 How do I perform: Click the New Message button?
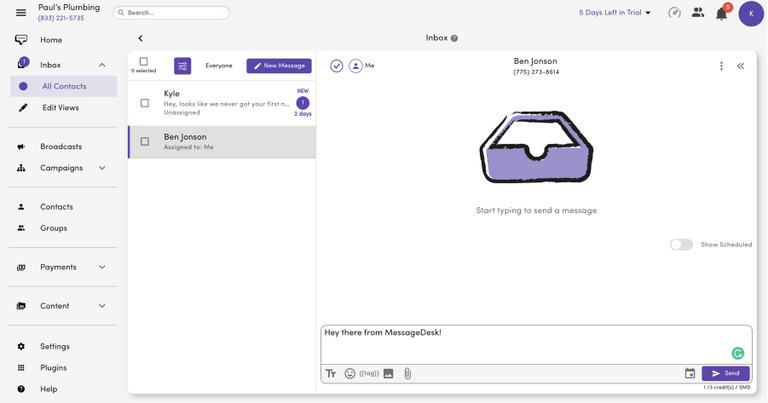[x=279, y=66]
